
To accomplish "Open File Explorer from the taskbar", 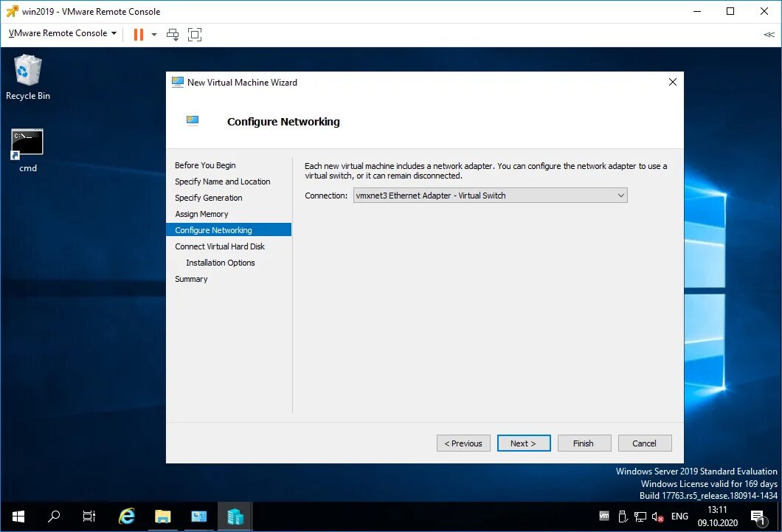I will coord(162,517).
